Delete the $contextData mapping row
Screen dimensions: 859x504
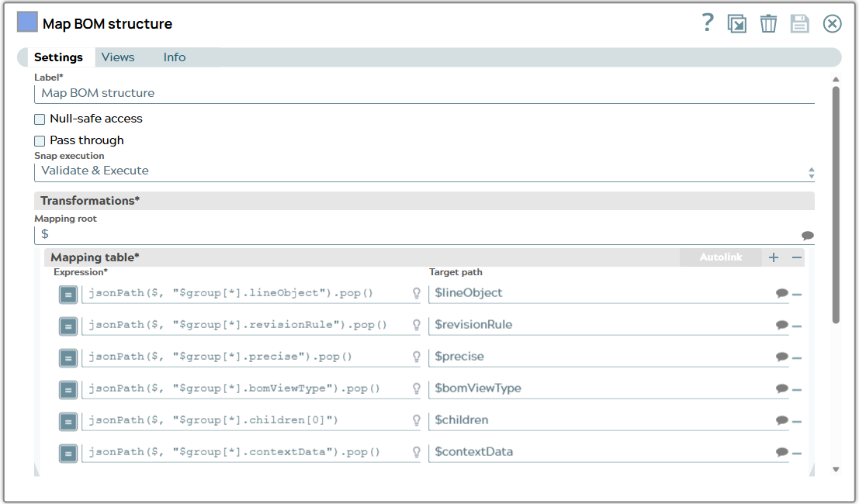click(x=797, y=453)
